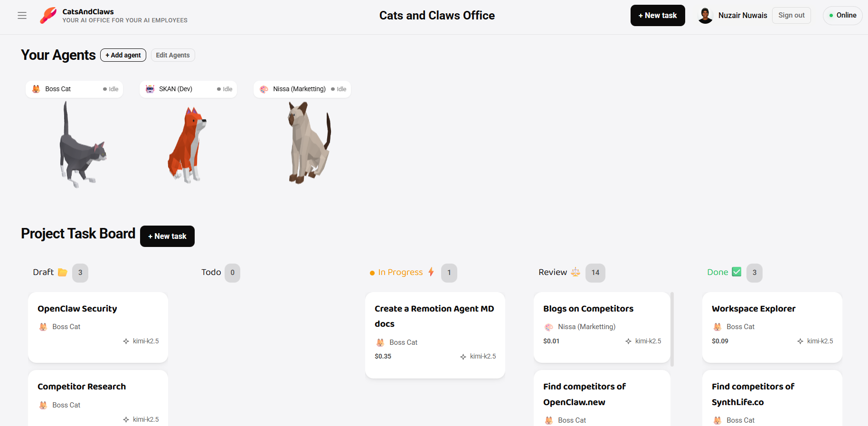
Task: Click the Edit Agents button
Action: 173,55
